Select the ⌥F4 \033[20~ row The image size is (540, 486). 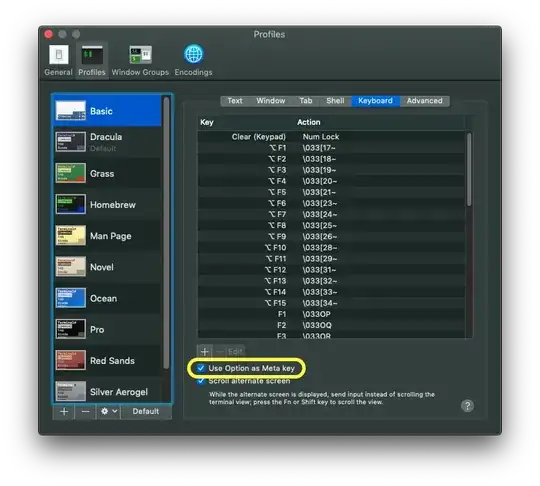tap(331, 181)
